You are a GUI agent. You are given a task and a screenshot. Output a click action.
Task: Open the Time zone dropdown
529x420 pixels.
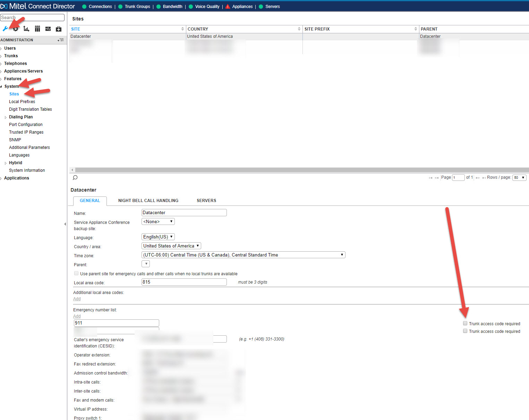click(244, 255)
